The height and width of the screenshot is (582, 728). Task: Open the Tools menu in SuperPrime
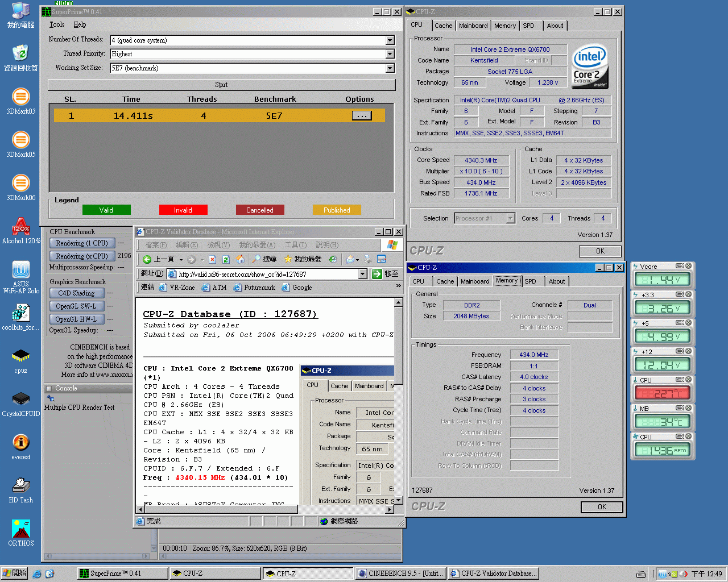(x=56, y=24)
